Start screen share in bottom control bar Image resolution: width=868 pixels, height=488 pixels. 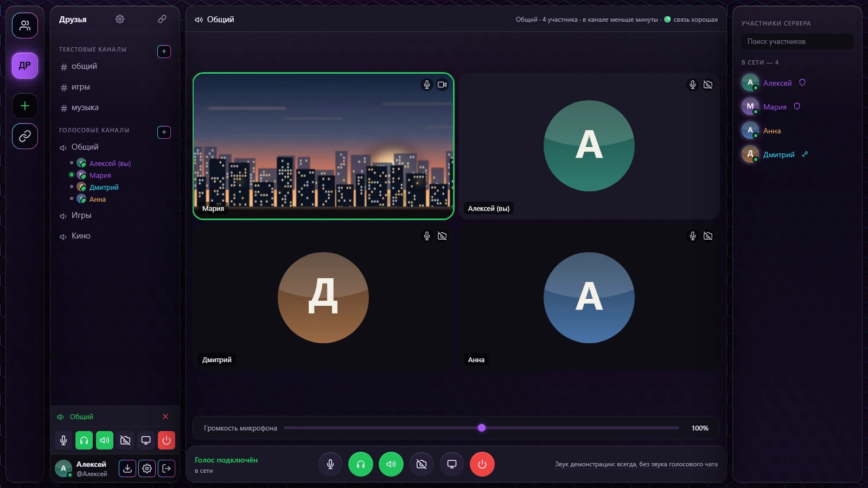[x=452, y=464]
